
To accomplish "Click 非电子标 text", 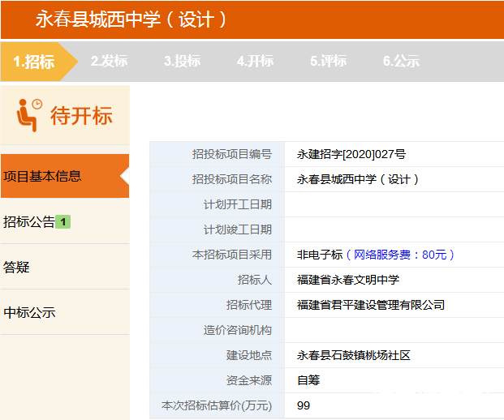I will coord(320,255).
